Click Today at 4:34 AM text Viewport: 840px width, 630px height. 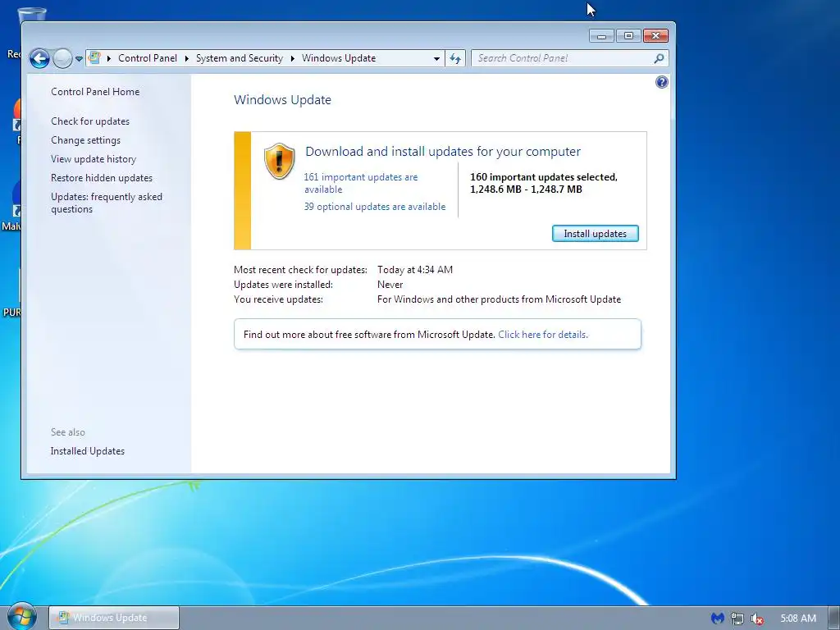pos(414,269)
